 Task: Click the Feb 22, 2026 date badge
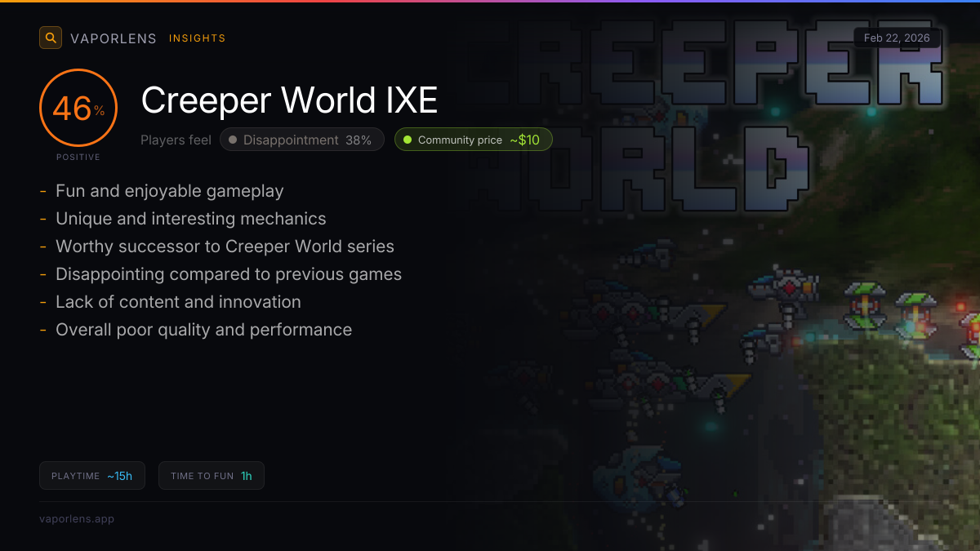897,38
